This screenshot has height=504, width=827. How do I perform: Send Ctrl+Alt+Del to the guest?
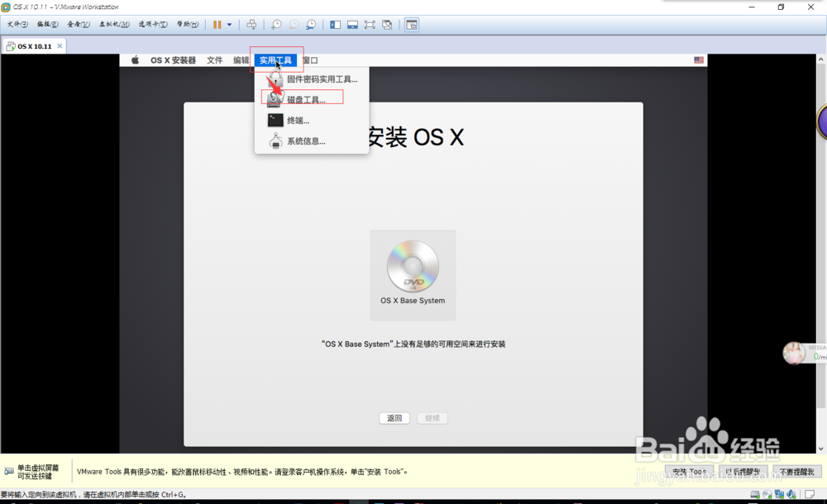(251, 25)
